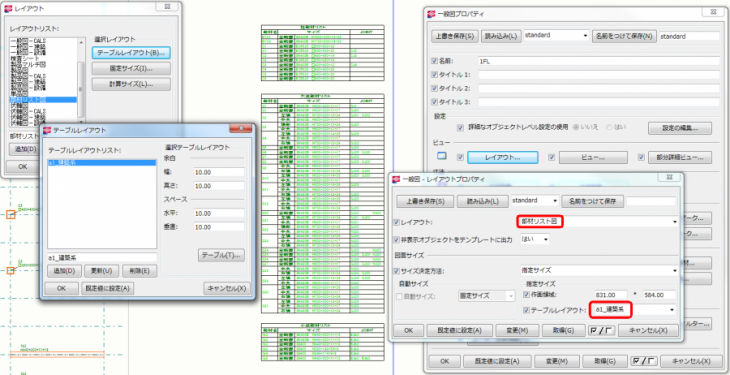The height and width of the screenshot is (375, 730).
Task: Click テーブルレイアウト(B)... button
Action: tap(131, 53)
